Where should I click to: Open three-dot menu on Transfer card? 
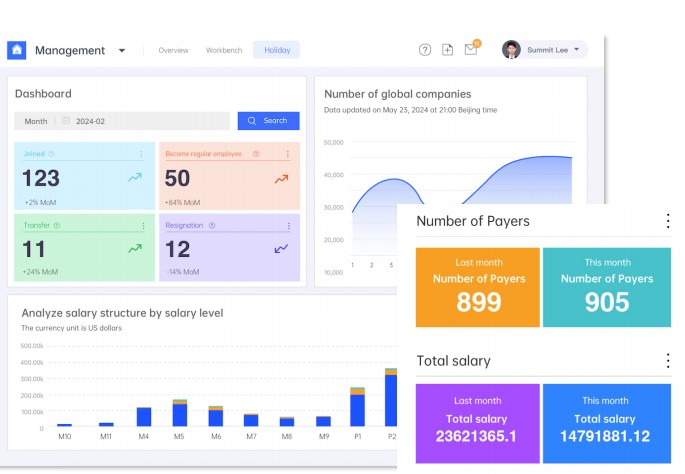(x=141, y=226)
